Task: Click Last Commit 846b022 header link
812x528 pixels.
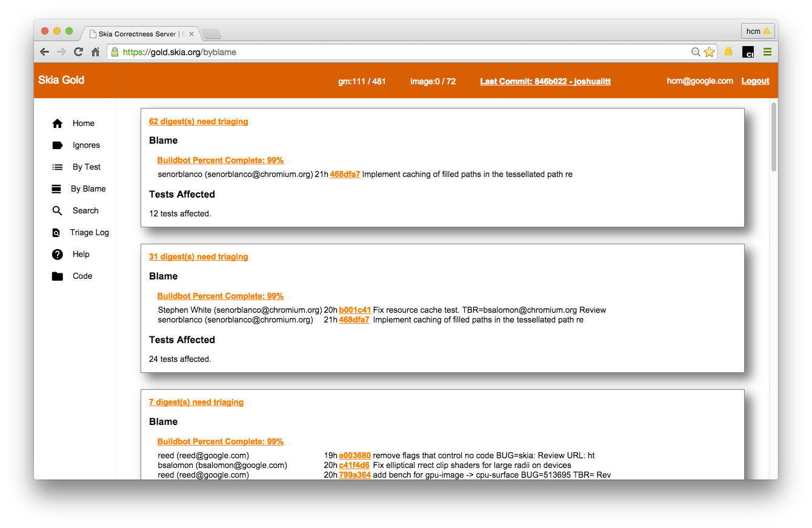Action: point(545,81)
